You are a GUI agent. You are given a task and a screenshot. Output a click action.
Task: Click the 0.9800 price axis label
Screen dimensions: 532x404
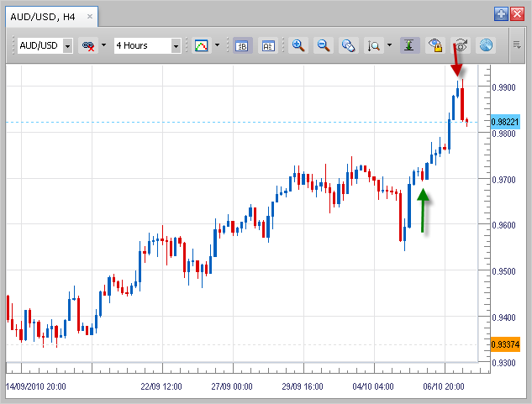tap(503, 134)
